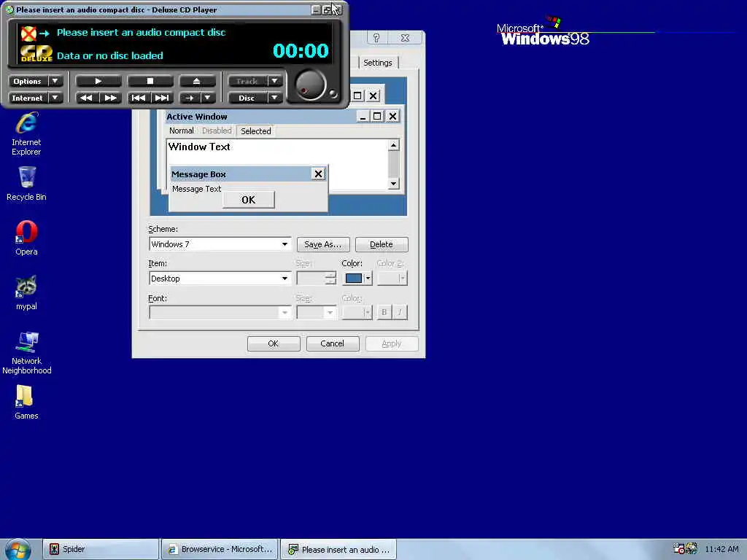Image resolution: width=747 pixels, height=560 pixels.
Task: Expand the Options dropdown arrow
Action: tap(55, 82)
